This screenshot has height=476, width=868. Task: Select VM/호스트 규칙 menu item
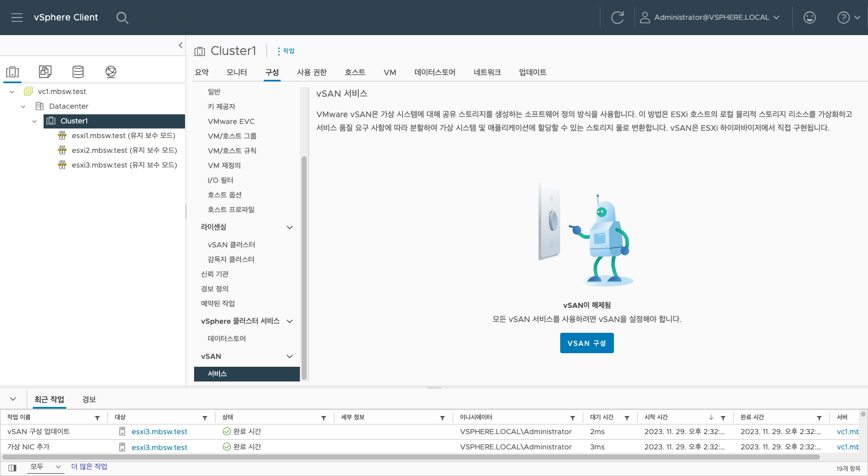point(232,151)
